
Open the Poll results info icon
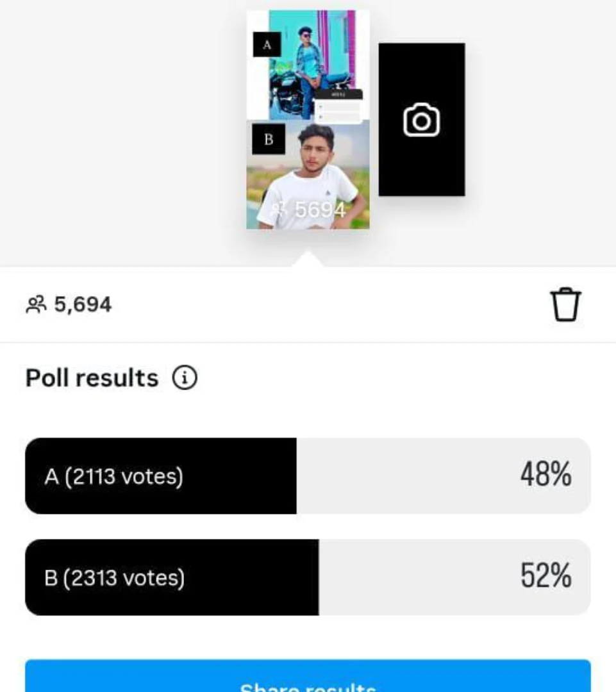pos(185,378)
